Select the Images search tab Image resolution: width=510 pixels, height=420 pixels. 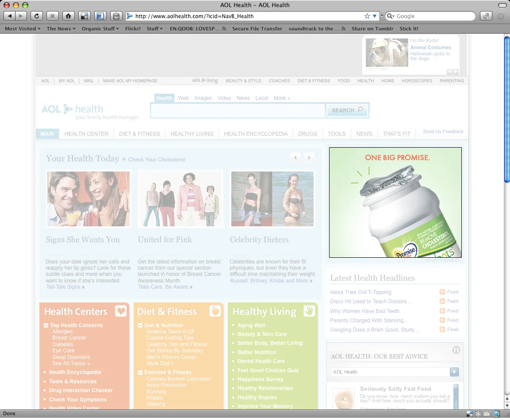[203, 98]
